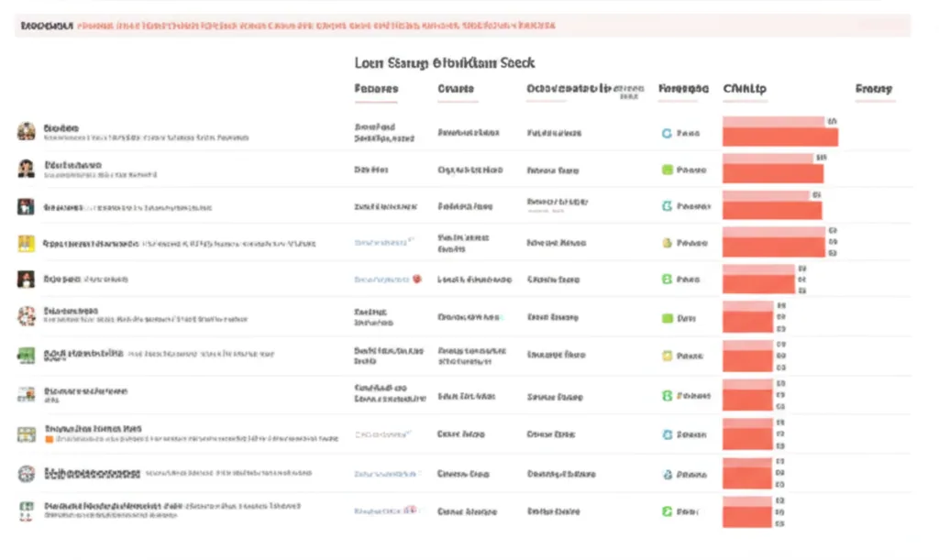939x560 pixels.
Task: Click the yellow avatar in the fourth row
Action: [26, 244]
